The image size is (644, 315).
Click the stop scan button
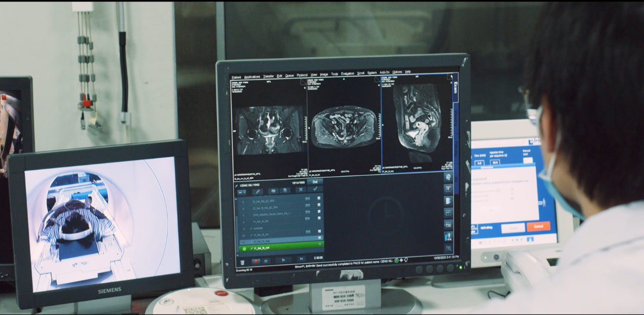(x=256, y=260)
